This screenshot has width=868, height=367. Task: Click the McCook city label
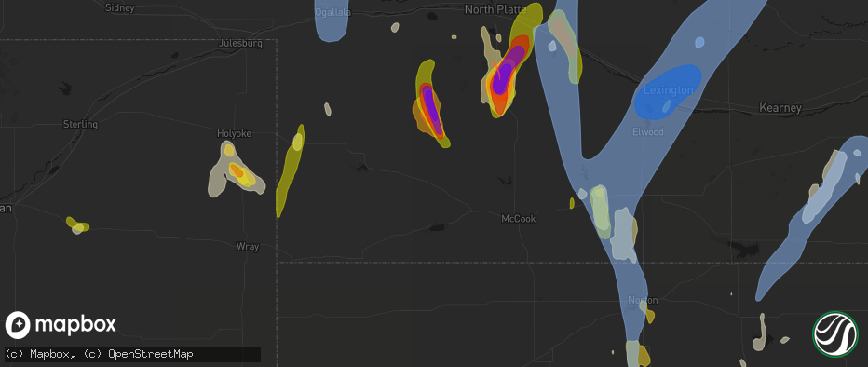coord(518,219)
